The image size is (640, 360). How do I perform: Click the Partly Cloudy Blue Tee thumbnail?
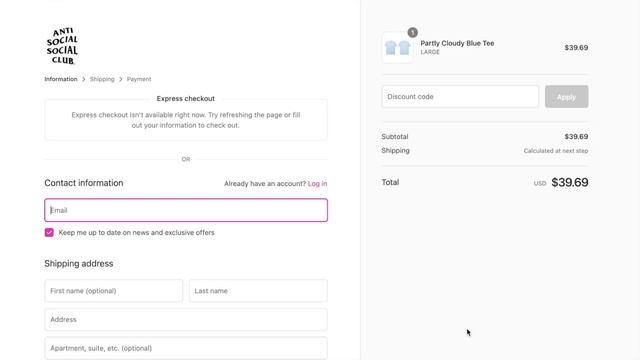[397, 48]
